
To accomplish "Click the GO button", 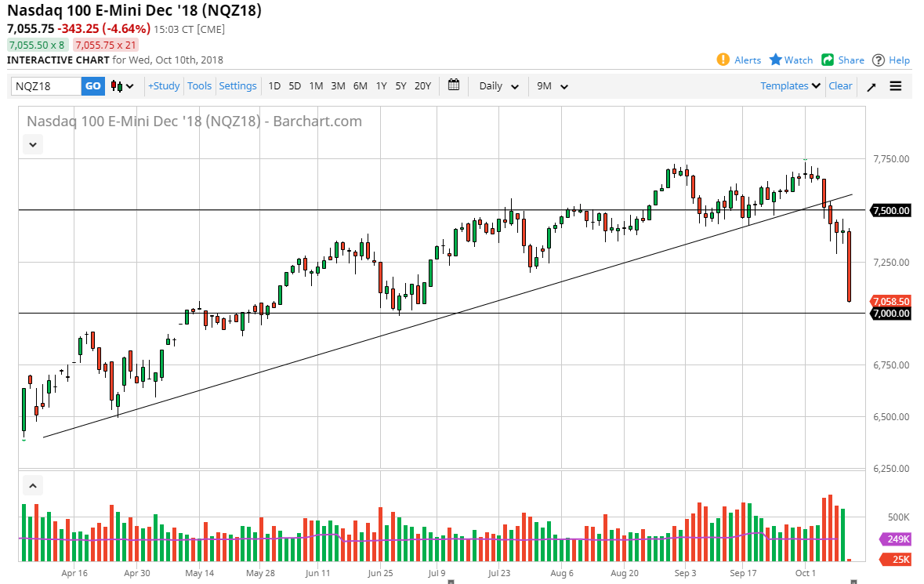I will pos(92,86).
